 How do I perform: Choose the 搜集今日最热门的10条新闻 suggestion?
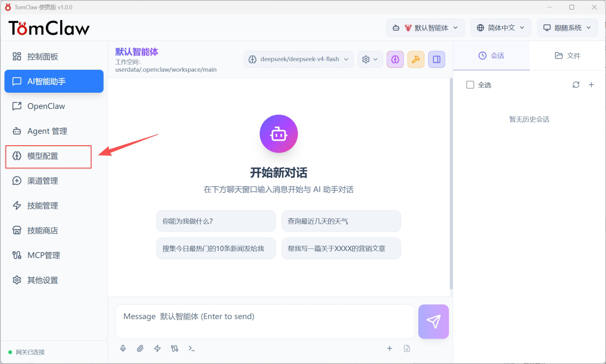point(216,248)
